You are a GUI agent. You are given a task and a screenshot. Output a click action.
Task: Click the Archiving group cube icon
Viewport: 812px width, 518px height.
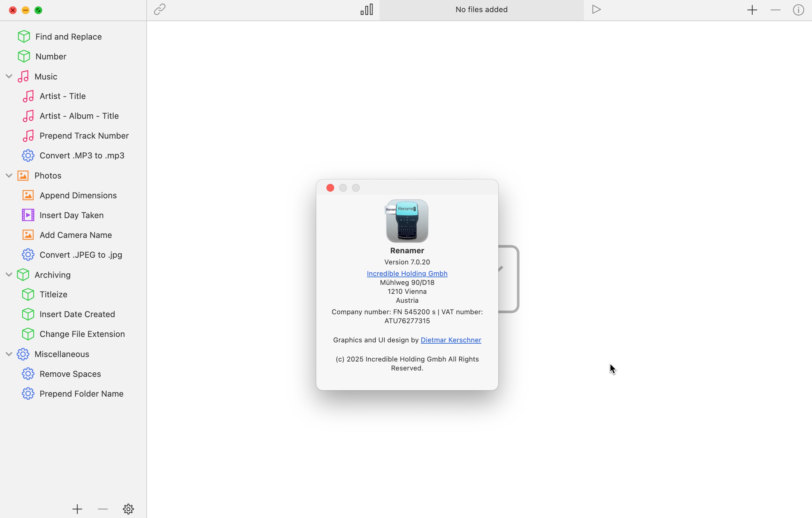pos(23,275)
